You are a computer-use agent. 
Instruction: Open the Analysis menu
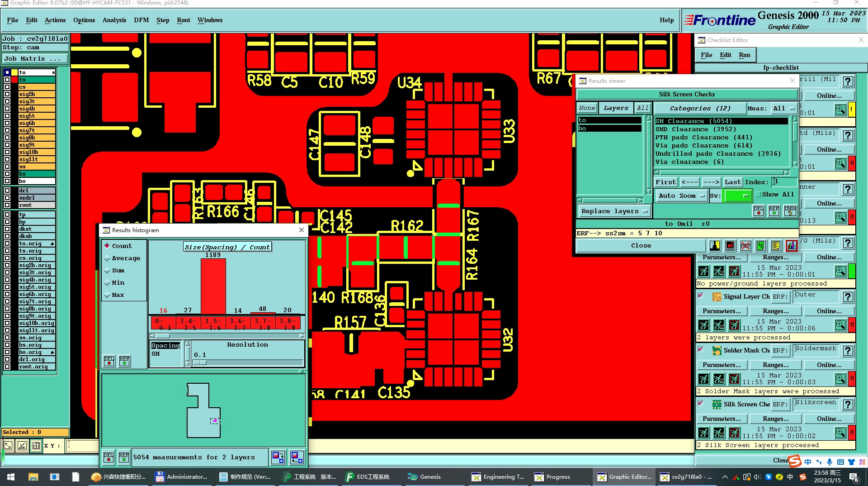pos(114,20)
